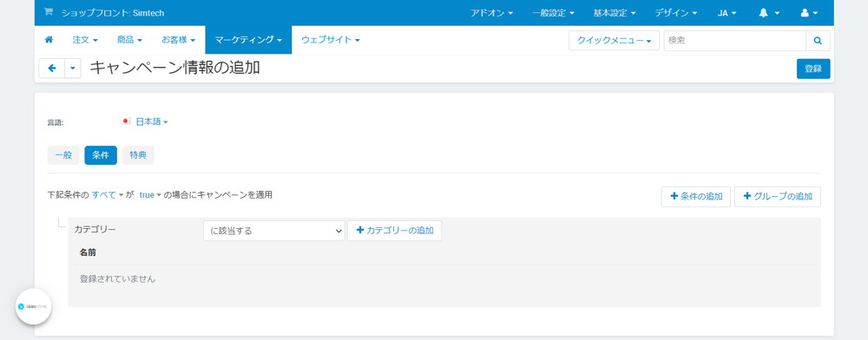Open the 商品 menu
868x340 pixels.
[129, 40]
